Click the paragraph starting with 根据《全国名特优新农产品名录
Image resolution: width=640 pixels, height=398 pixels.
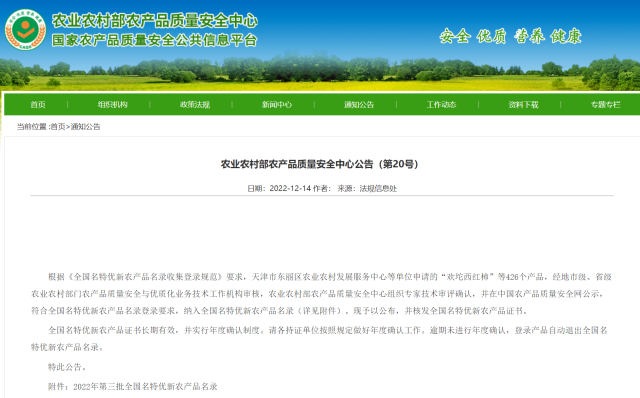[322, 294]
